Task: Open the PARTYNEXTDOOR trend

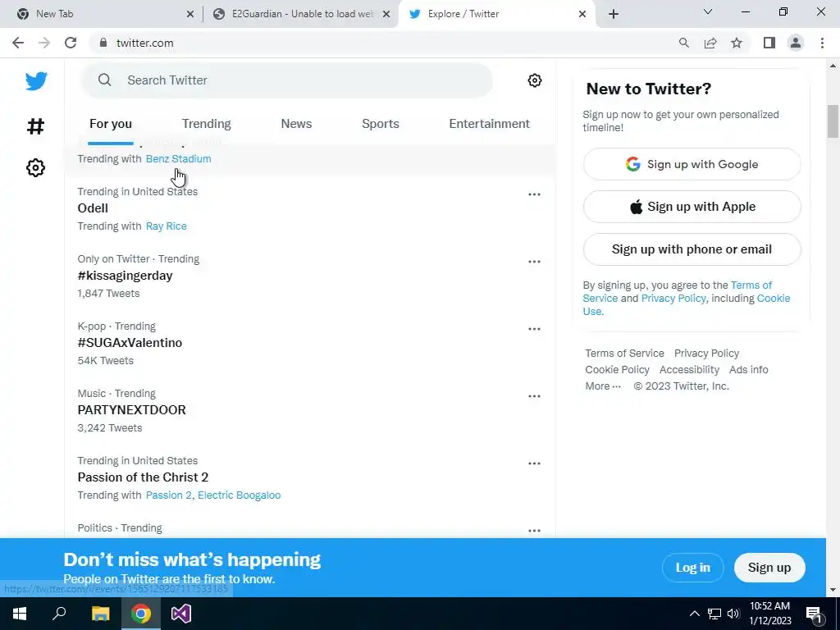Action: tap(132, 410)
